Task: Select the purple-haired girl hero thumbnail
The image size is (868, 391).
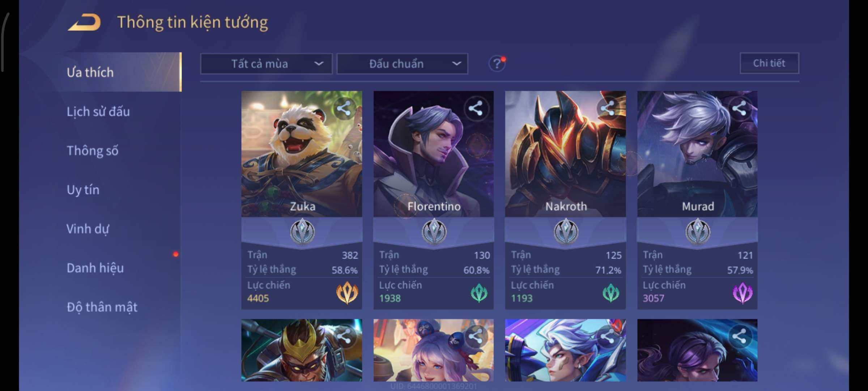Action: 434,350
